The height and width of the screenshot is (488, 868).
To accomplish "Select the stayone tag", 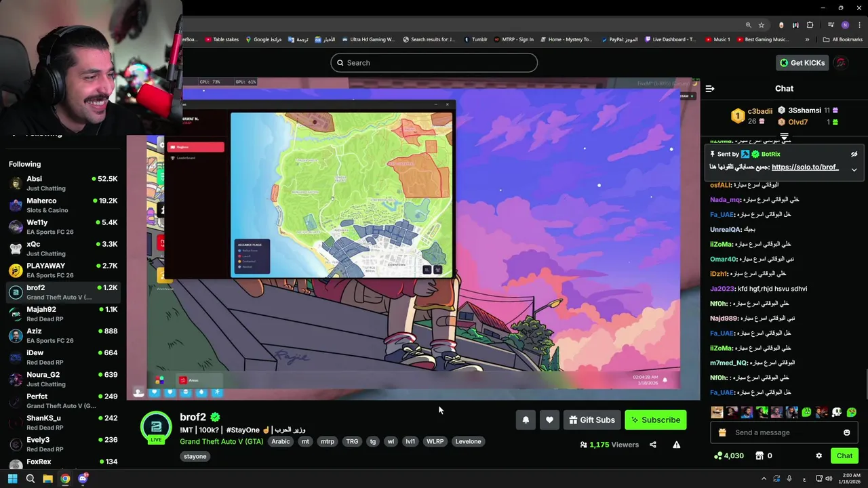I will point(195,457).
